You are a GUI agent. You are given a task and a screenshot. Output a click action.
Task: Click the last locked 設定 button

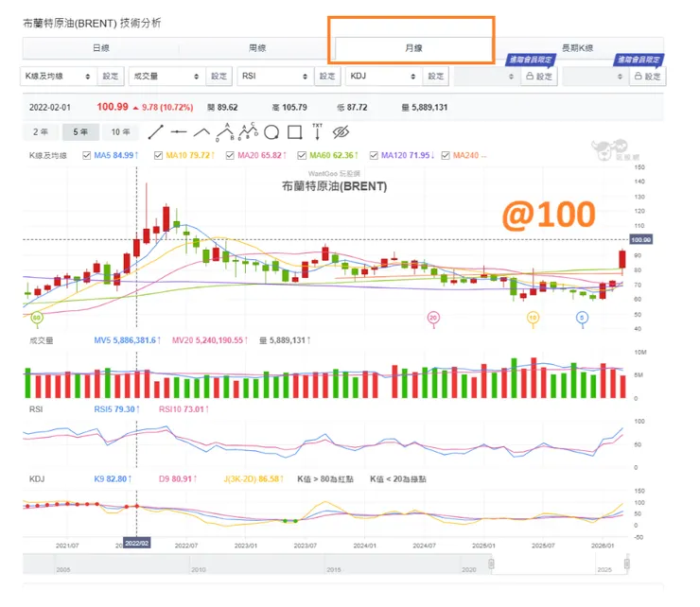pyautogui.click(x=648, y=77)
